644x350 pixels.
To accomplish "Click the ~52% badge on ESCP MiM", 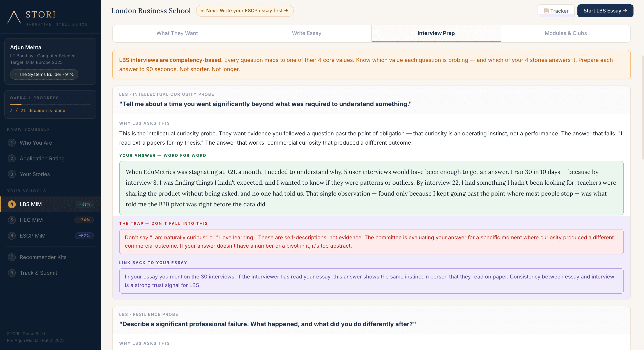I will tap(84, 236).
